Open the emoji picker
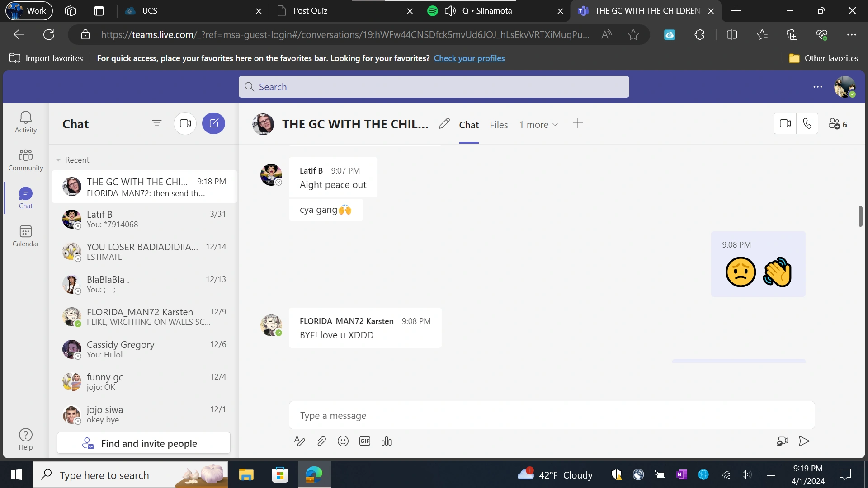The image size is (868, 488). coord(343,441)
